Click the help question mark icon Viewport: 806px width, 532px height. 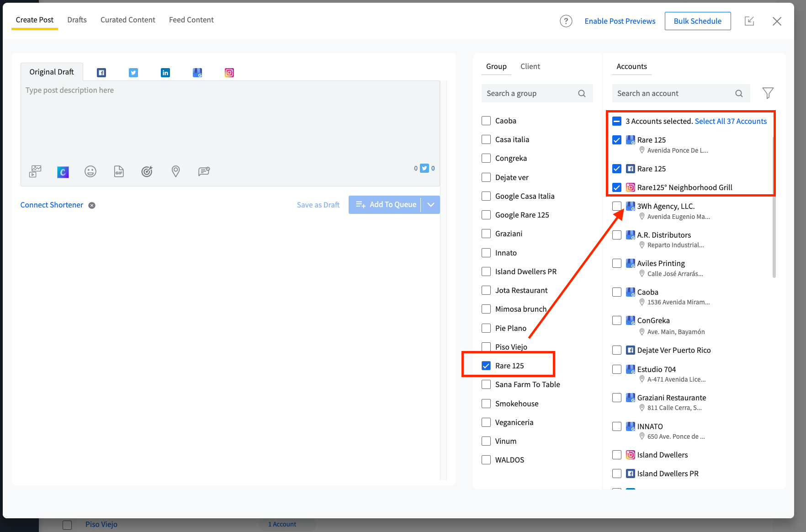click(x=566, y=21)
